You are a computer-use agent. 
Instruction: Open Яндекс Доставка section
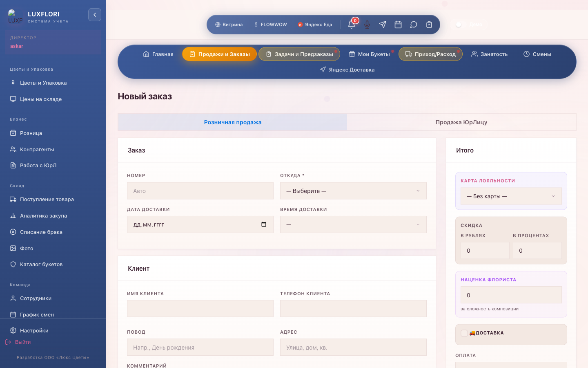click(347, 70)
